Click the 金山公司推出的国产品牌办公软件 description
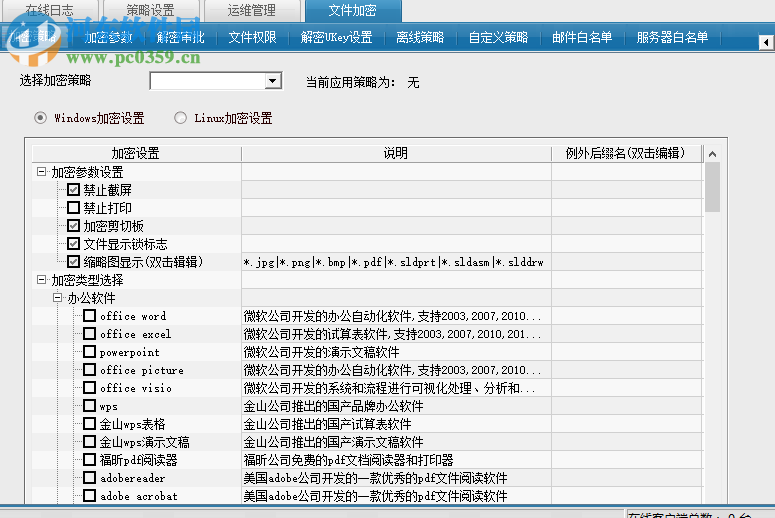Image resolution: width=775 pixels, height=518 pixels. 333,406
